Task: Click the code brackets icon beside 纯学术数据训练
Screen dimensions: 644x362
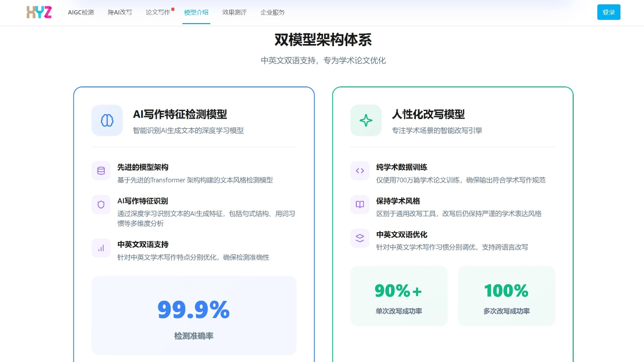Action: click(360, 171)
